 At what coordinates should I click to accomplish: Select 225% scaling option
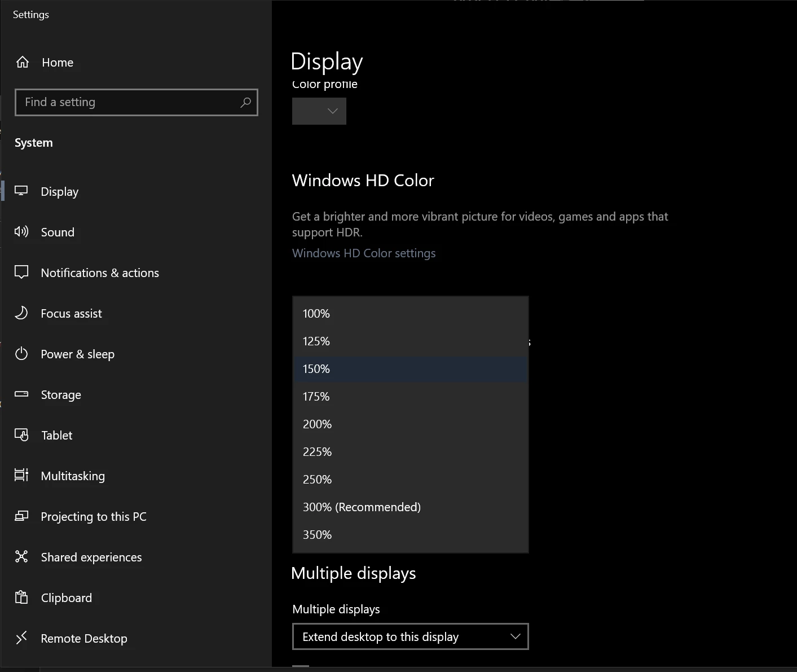(x=411, y=452)
